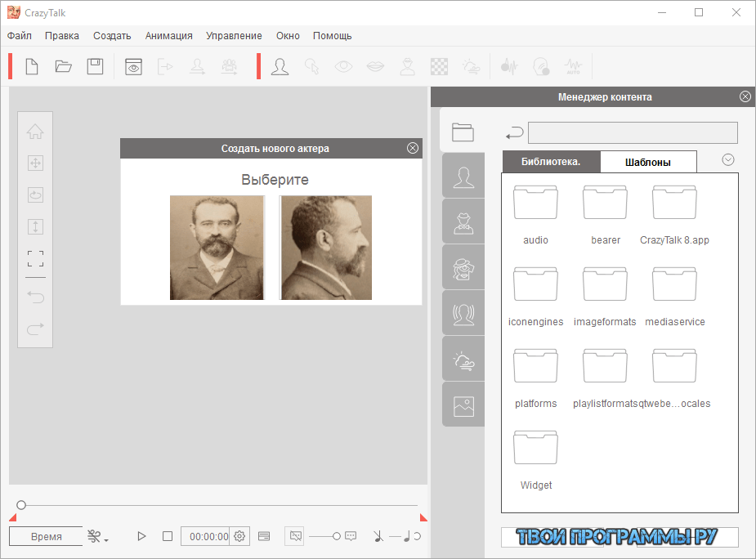Viewport: 756px width, 559px height.
Task: Click the Home view icon
Action: 35,132
